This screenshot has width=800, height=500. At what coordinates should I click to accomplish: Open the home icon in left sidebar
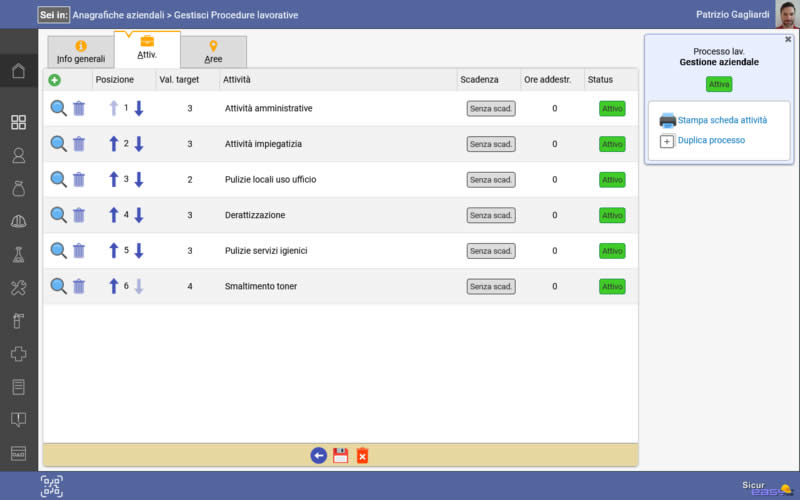(x=19, y=70)
